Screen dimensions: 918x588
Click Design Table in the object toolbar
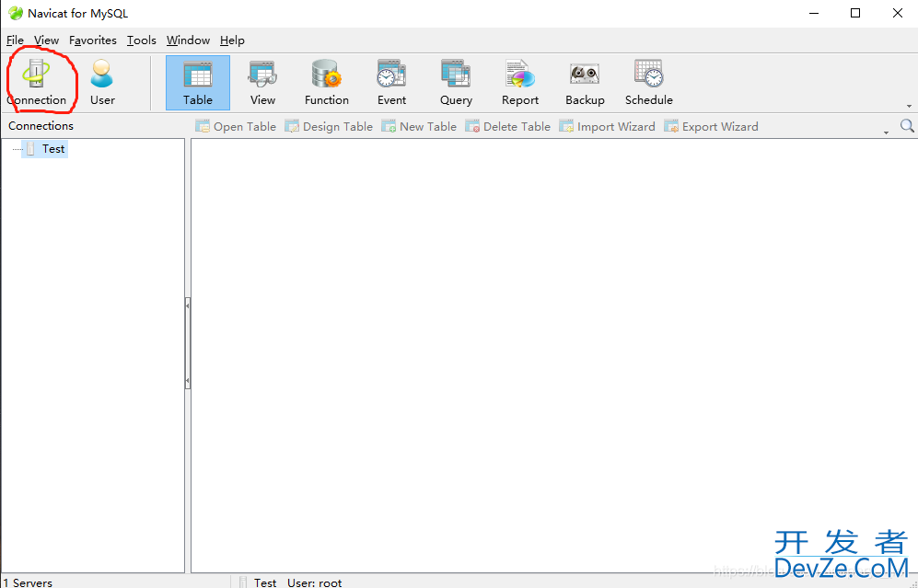pyautogui.click(x=329, y=126)
